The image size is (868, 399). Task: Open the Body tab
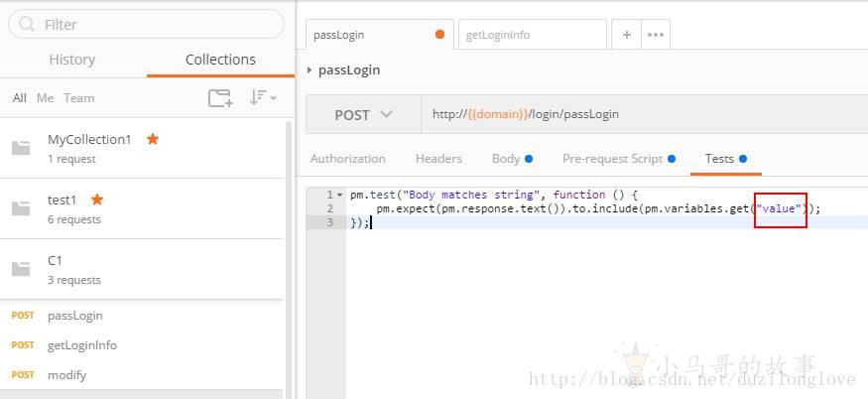coord(512,159)
